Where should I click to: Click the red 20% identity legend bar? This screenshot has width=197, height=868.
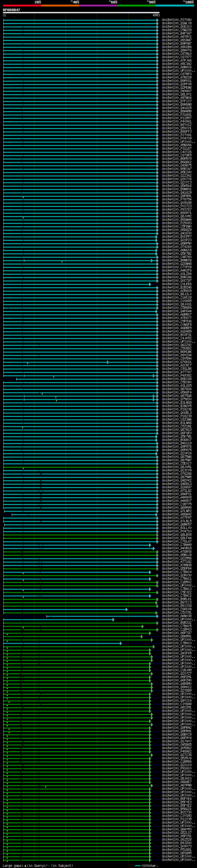(22, 6)
